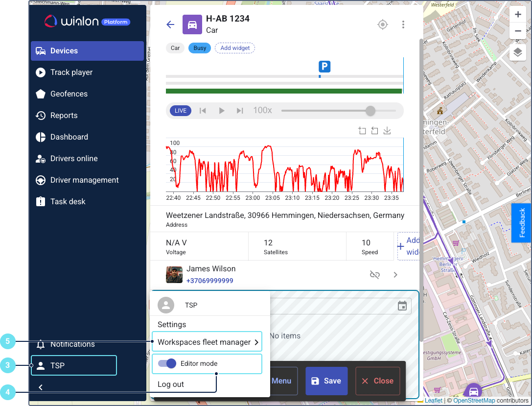Open the calendar date picker icon
The width and height of the screenshot is (532, 406).
(x=402, y=306)
